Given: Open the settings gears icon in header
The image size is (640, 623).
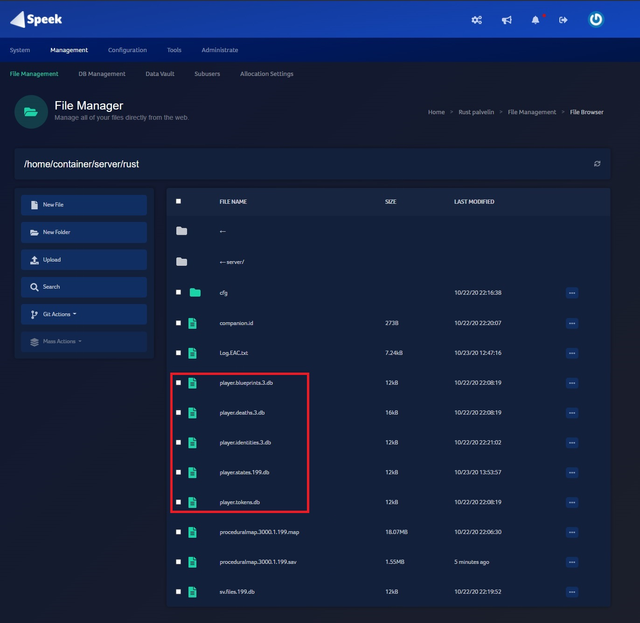Looking at the screenshot, I should 476,20.
